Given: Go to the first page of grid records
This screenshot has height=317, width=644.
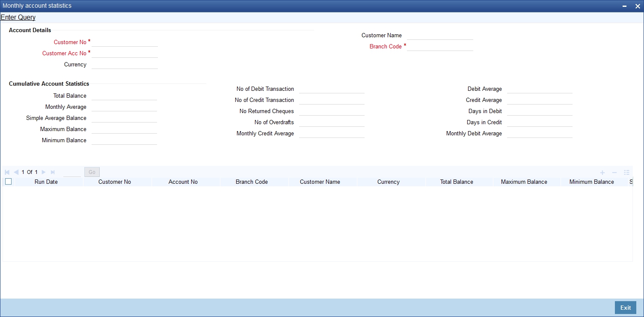Looking at the screenshot, I should tap(7, 172).
